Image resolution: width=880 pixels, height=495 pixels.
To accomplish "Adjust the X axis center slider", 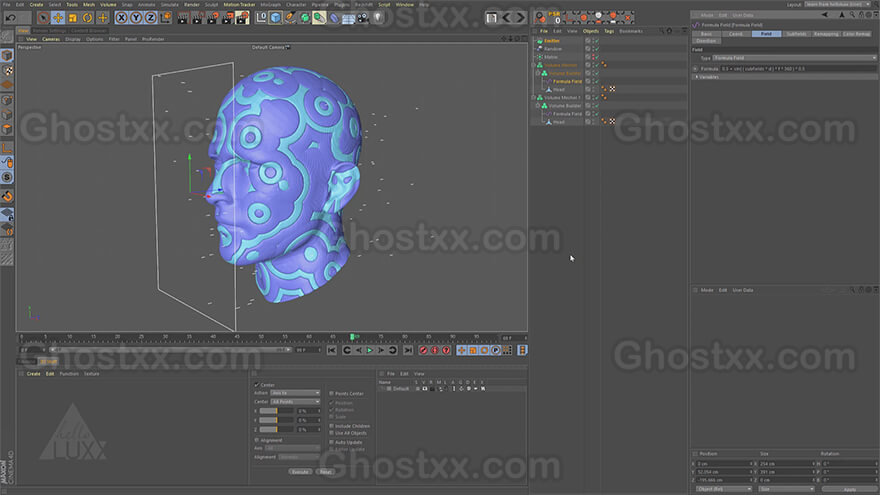I will pos(277,411).
